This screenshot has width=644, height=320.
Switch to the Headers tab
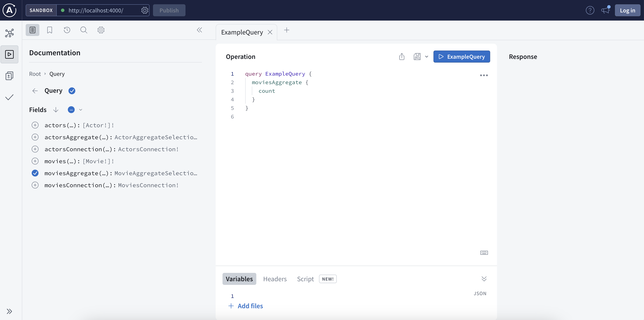(x=275, y=279)
